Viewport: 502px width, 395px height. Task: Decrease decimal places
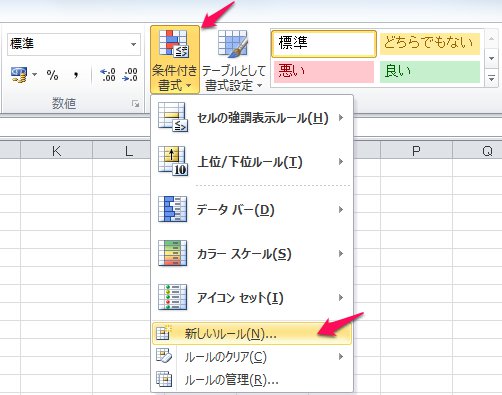pyautogui.click(x=130, y=75)
